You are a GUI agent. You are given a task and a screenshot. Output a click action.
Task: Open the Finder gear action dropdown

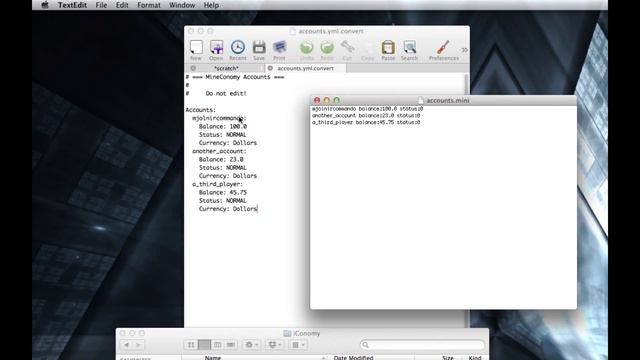[251, 345]
